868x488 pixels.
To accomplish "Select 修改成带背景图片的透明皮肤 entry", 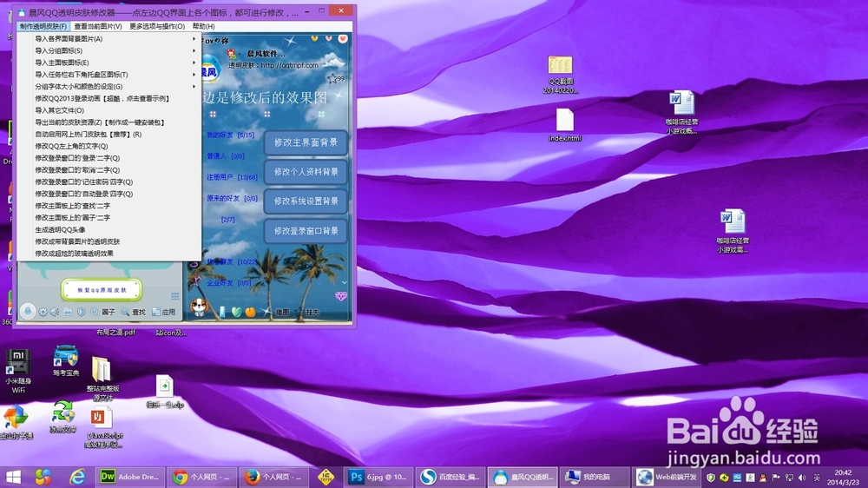I will coord(109,241).
